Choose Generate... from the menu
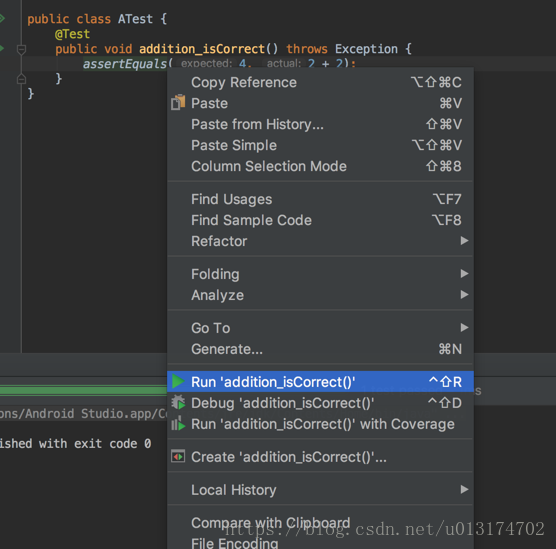This screenshot has height=549, width=556. [x=320, y=349]
